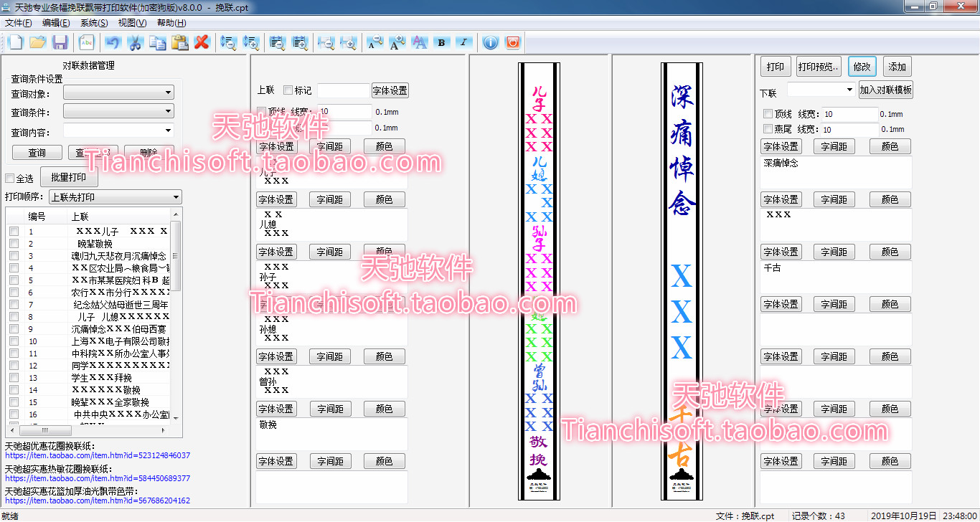Click the scissors cut icon
Screen dimensions: 980x522
[134, 42]
